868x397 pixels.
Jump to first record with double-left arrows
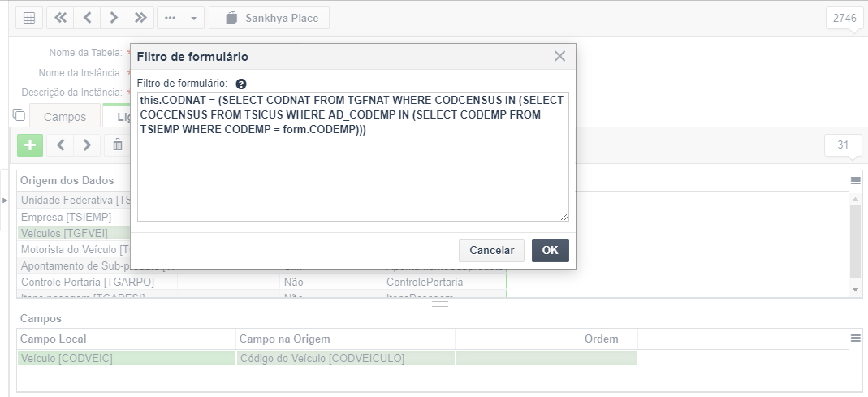[60, 18]
